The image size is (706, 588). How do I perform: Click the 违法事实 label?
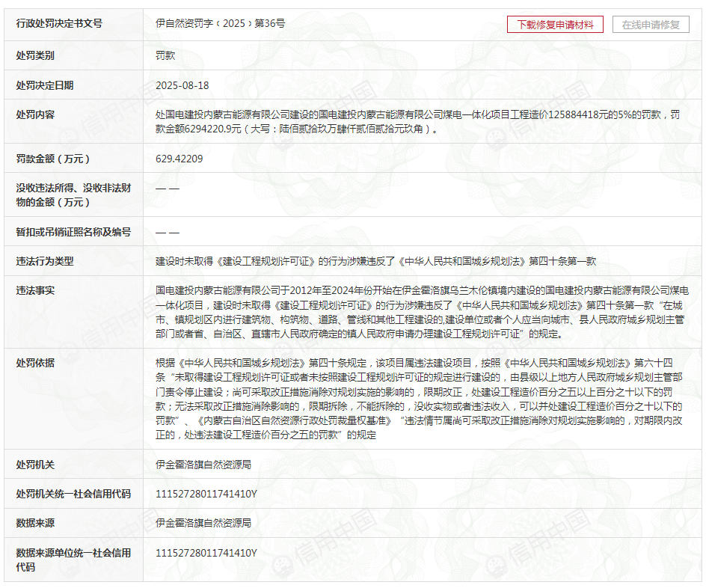(35, 290)
